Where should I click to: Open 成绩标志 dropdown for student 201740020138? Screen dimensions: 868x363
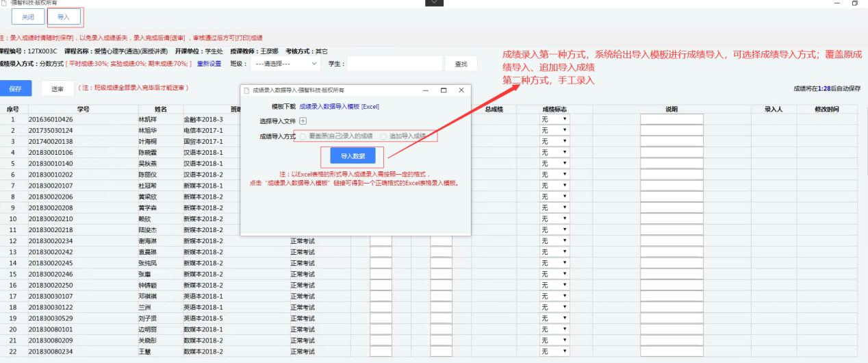coord(554,141)
